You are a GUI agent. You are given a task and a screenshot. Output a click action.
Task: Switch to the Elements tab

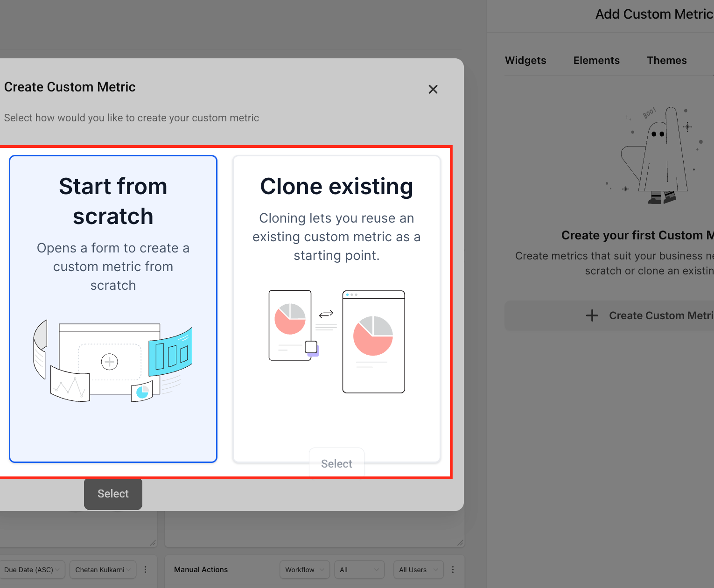point(596,60)
